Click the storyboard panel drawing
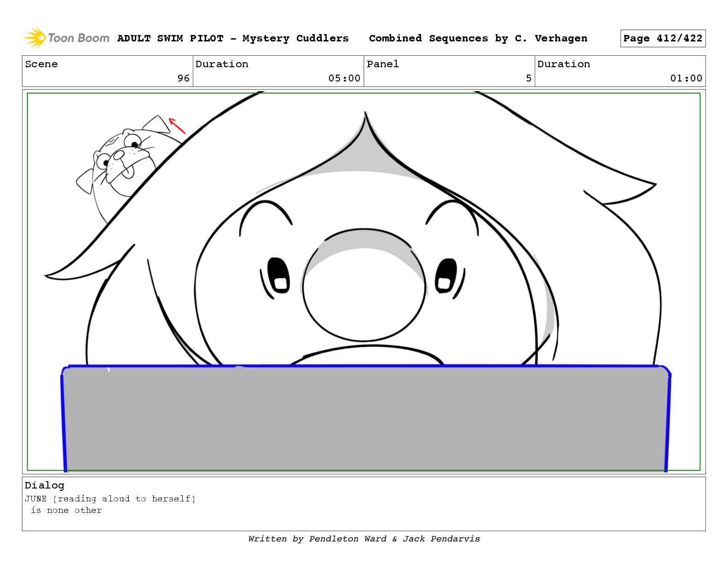Screen dimensions: 728x564 (x=364, y=282)
